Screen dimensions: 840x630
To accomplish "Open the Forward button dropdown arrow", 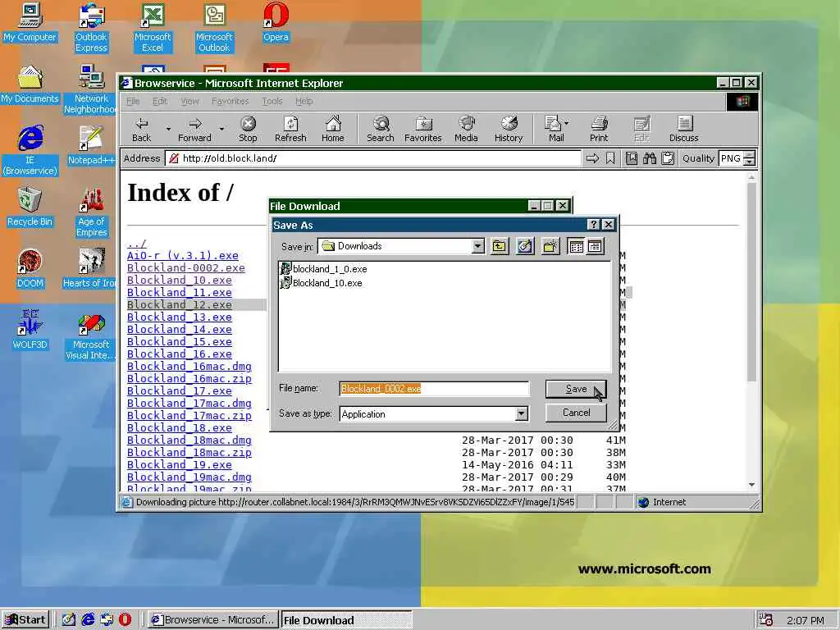I will [221, 129].
